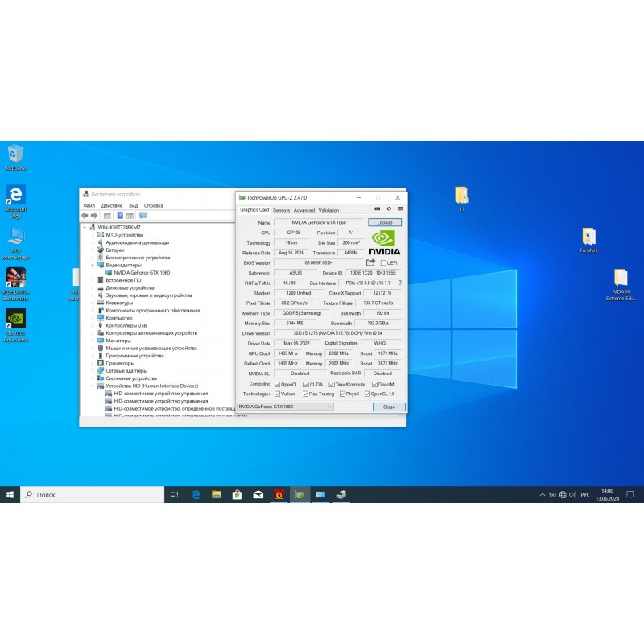Click the Lookup button

tap(385, 222)
